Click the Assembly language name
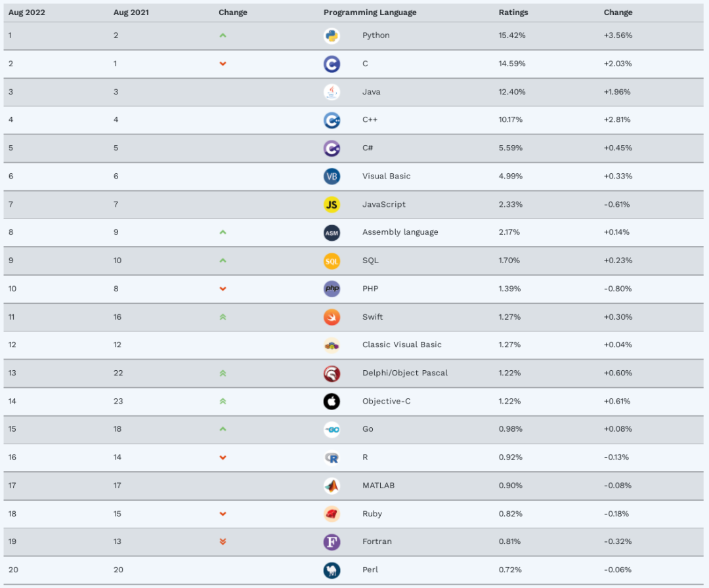This screenshot has height=588, width=709. [400, 232]
